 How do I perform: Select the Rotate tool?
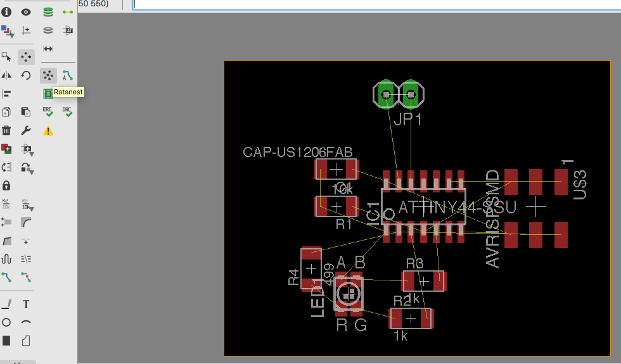click(26, 75)
